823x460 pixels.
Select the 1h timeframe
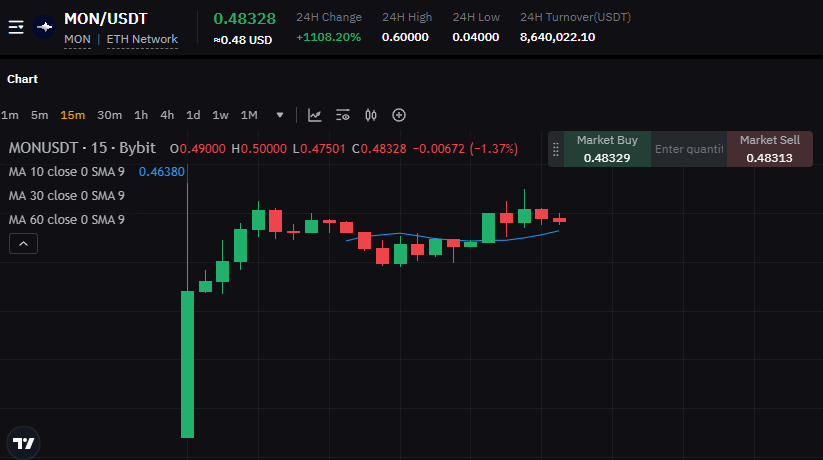pos(141,115)
